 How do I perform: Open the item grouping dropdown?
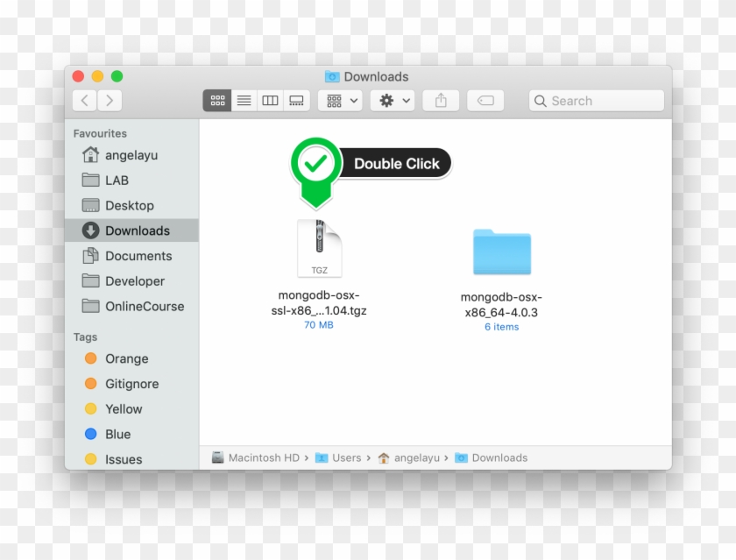pyautogui.click(x=340, y=100)
